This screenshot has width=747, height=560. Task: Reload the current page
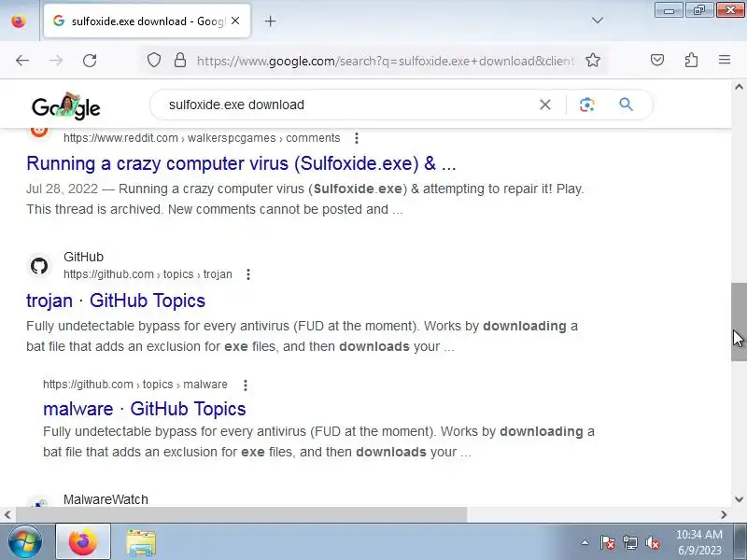tap(90, 61)
